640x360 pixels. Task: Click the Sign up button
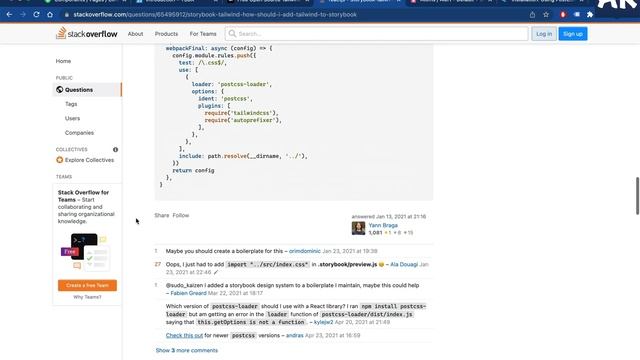(x=573, y=34)
